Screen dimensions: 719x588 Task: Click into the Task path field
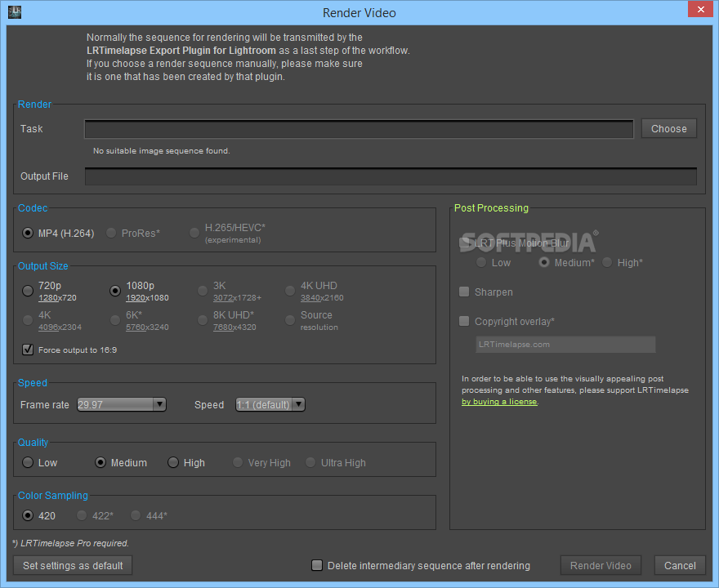tap(359, 129)
